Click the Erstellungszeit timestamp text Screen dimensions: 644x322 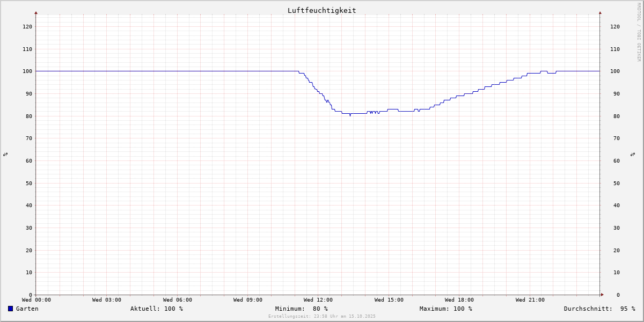(x=321, y=316)
